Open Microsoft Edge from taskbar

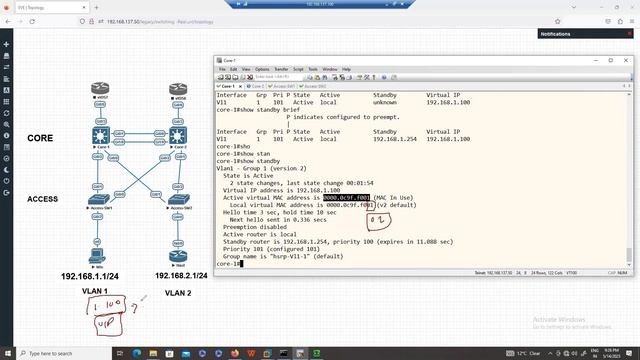(136, 353)
